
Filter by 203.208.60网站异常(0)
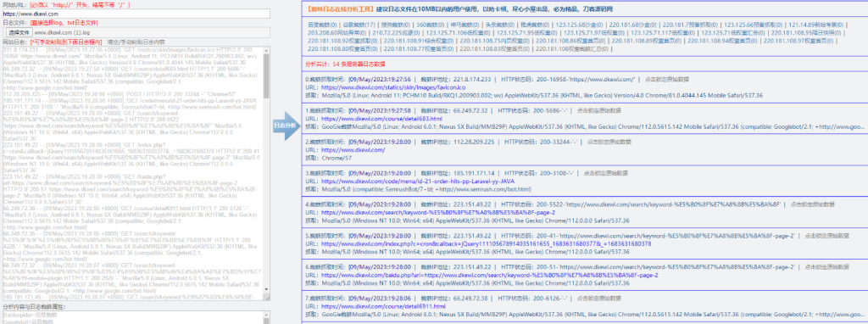point(337,33)
